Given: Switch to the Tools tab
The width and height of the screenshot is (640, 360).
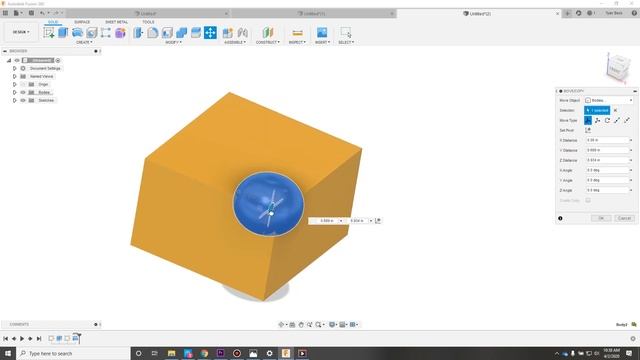Looking at the screenshot, I should 148,22.
